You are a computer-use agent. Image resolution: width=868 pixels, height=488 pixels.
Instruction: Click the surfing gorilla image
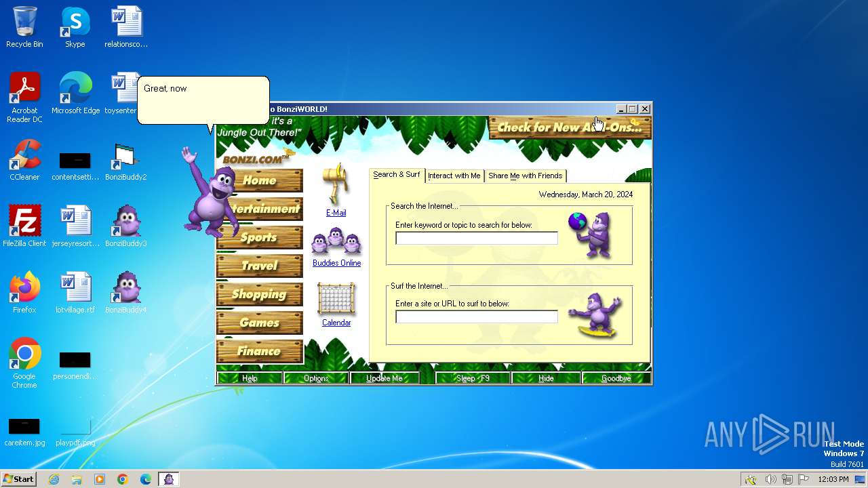pyautogui.click(x=596, y=315)
